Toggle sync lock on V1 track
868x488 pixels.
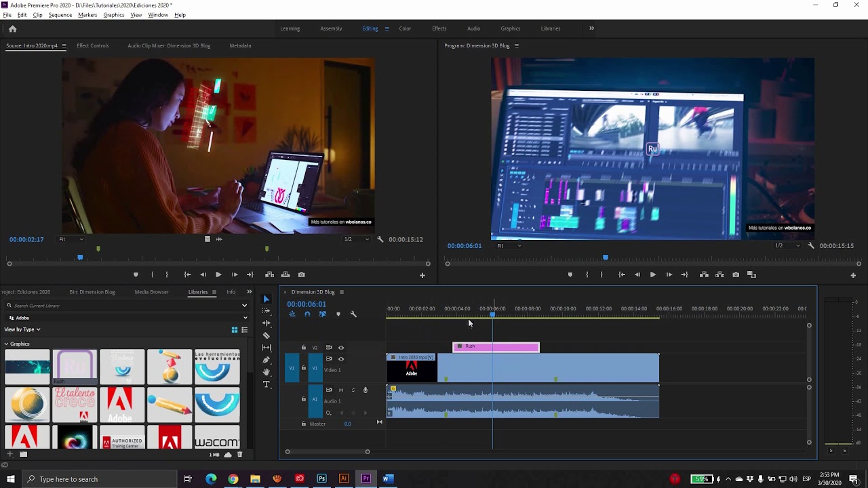point(329,359)
